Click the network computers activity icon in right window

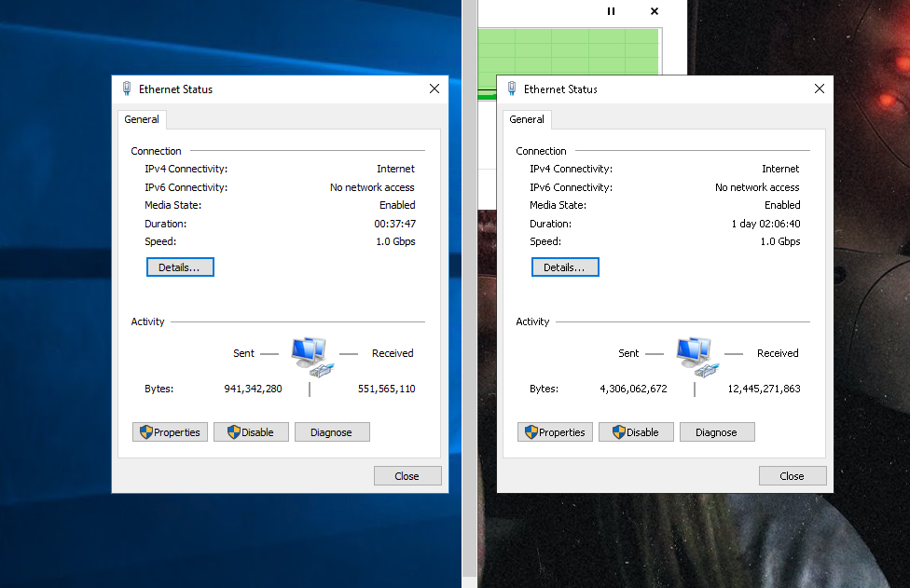pyautogui.click(x=697, y=357)
